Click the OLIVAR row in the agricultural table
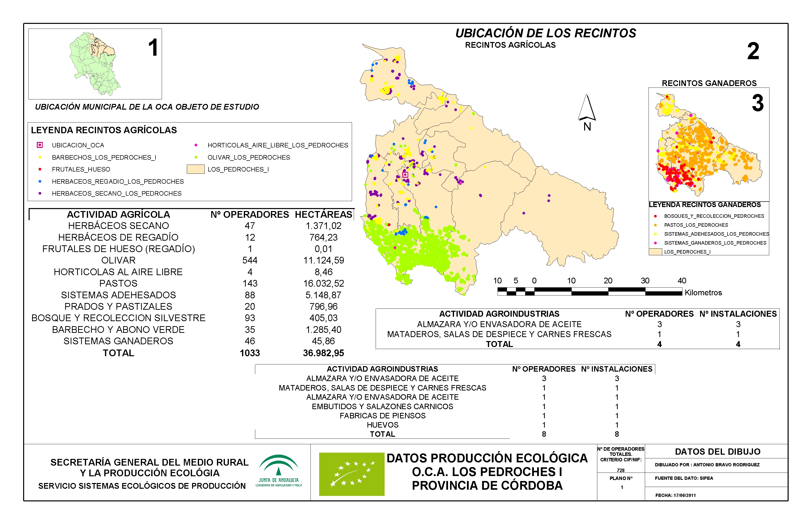812x525 pixels. click(118, 261)
